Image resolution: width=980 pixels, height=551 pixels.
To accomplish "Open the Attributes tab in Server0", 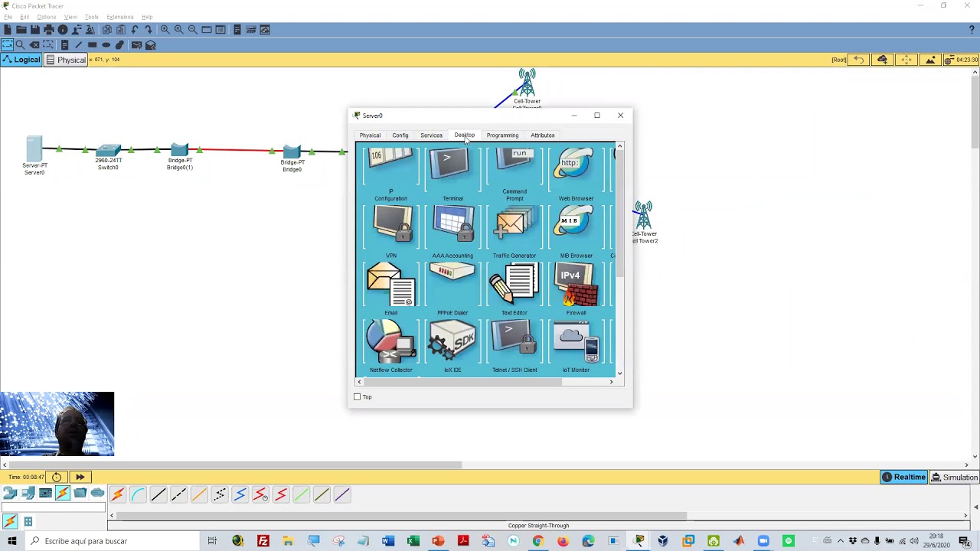I will click(x=542, y=135).
